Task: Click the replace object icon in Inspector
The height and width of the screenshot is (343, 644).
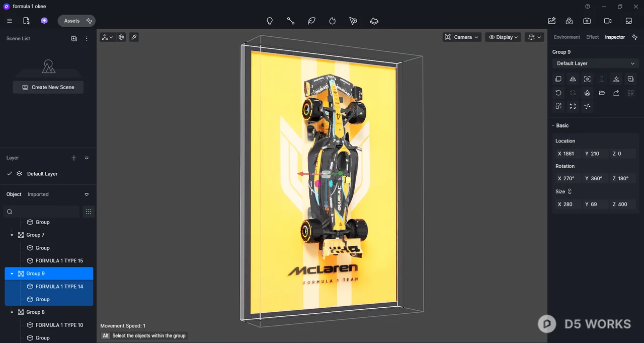Action: coord(558,106)
